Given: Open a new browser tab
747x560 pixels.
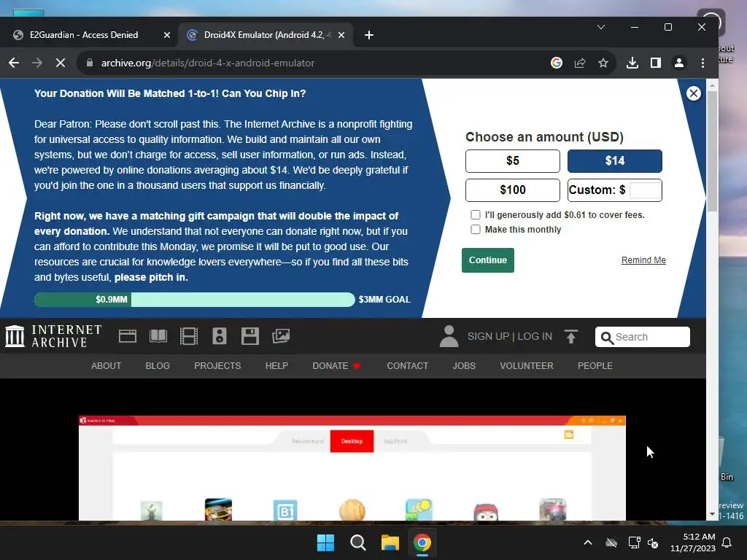Looking at the screenshot, I should click(368, 35).
